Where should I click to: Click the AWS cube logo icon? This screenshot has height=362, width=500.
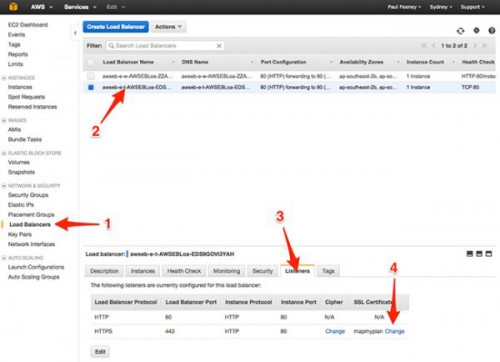click(13, 6)
